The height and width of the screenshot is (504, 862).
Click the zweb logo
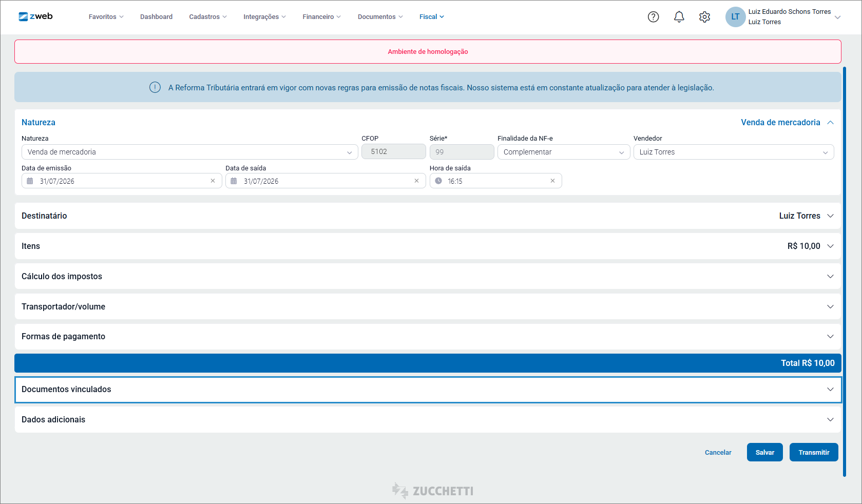[x=35, y=16]
